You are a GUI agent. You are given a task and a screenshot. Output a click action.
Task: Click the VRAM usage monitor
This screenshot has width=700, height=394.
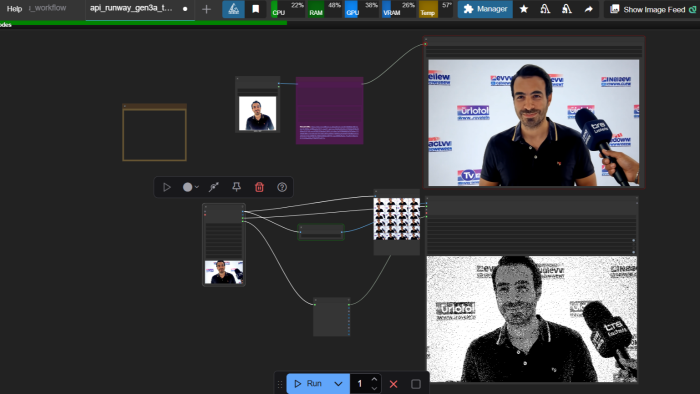[399, 9]
